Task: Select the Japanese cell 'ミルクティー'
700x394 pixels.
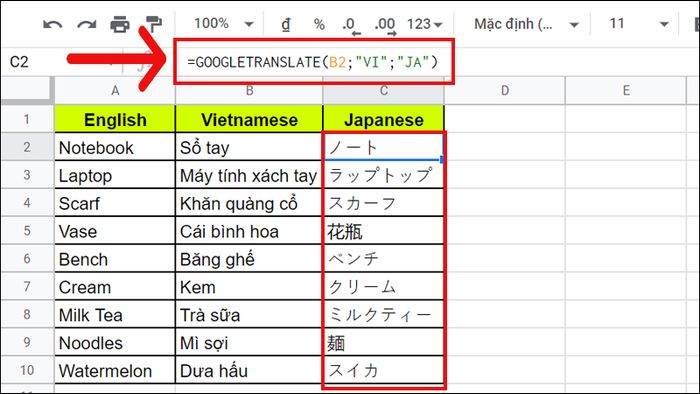Action: point(383,315)
